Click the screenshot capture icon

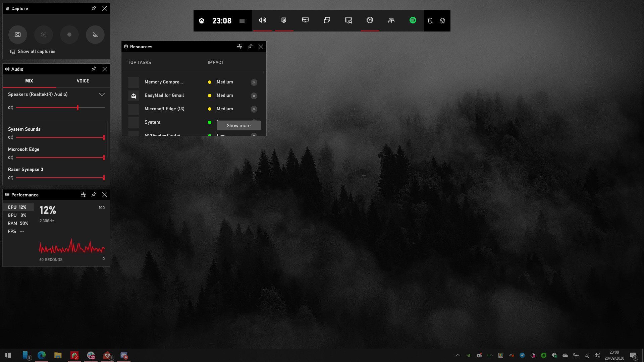click(x=17, y=35)
